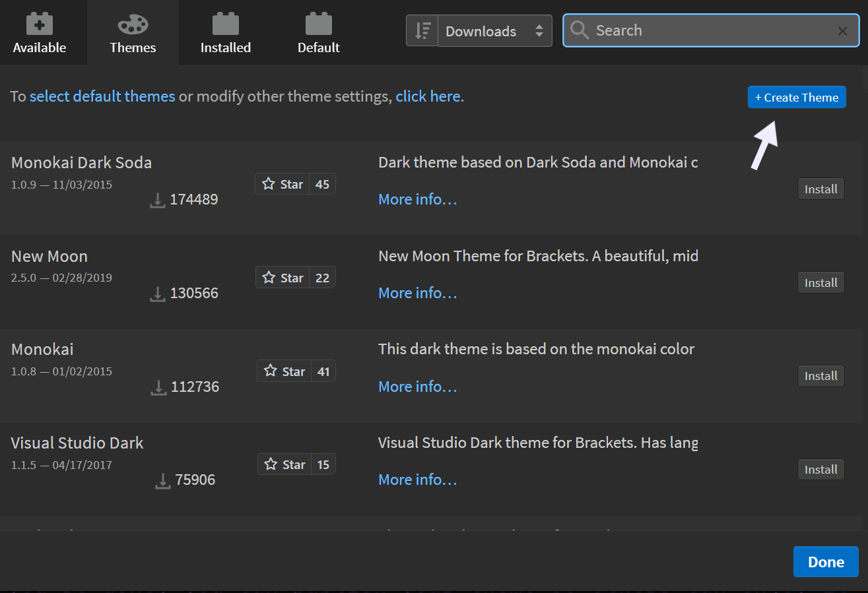Click version text 1.1.5 — 04/17/2017
The height and width of the screenshot is (593, 868).
point(61,465)
